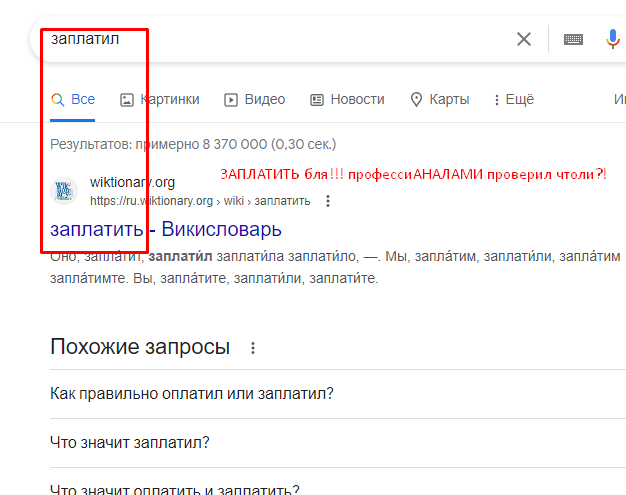This screenshot has height=495, width=626.
Task: Open three-dot menu next to wiktionary URL
Action: (328, 201)
